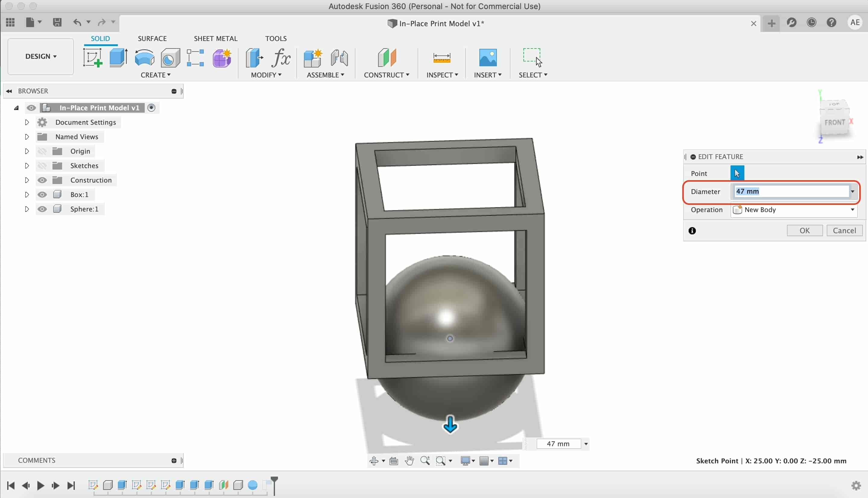Click the midplane feature in timeline
Viewport: 868px width, 498px height.
point(223,485)
